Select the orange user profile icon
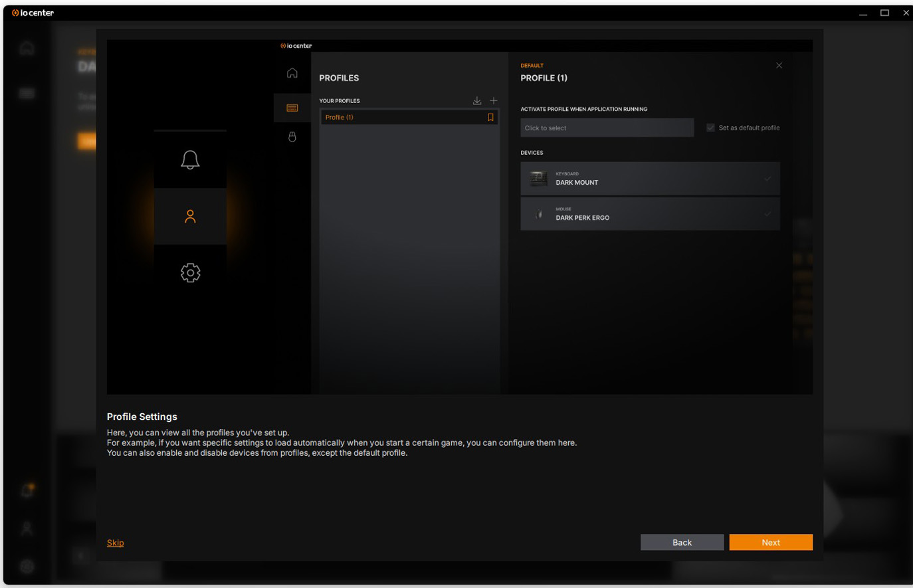The width and height of the screenshot is (913, 588). (190, 217)
